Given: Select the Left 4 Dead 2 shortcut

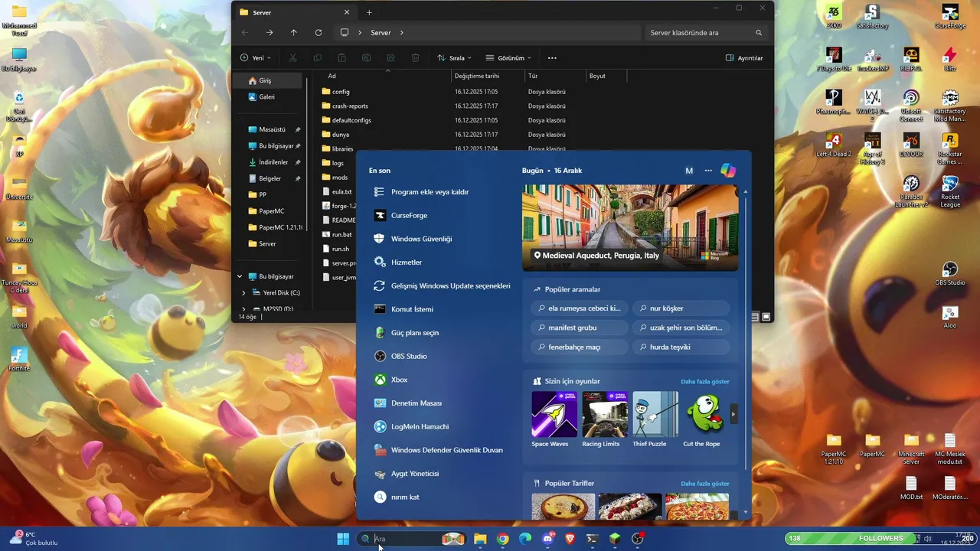Looking at the screenshot, I should tap(833, 145).
